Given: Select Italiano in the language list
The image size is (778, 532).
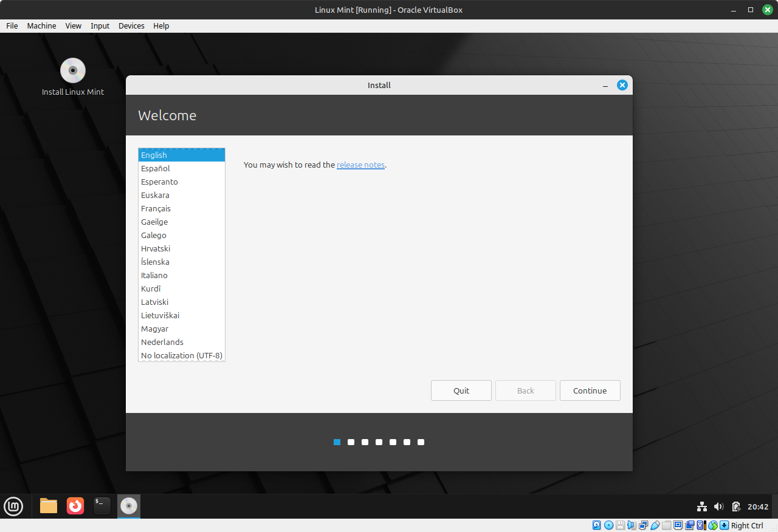Looking at the screenshot, I should click(x=182, y=275).
